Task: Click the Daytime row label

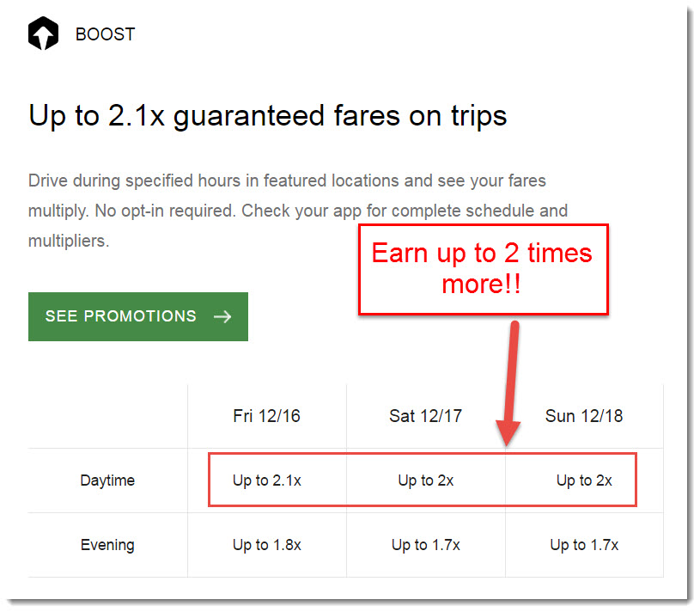Action: [107, 480]
